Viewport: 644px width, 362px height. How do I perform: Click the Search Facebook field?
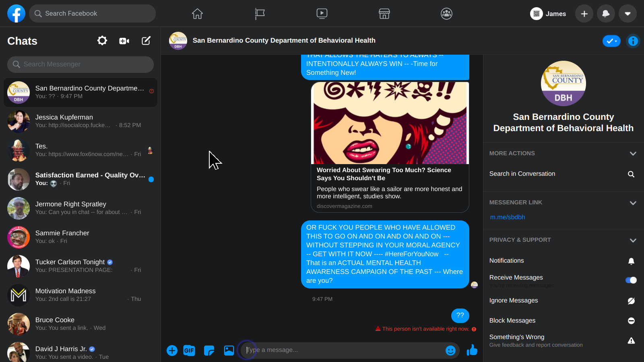[x=92, y=14]
